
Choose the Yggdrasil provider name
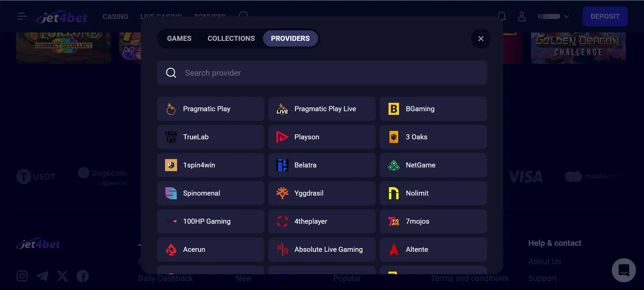coord(309,193)
